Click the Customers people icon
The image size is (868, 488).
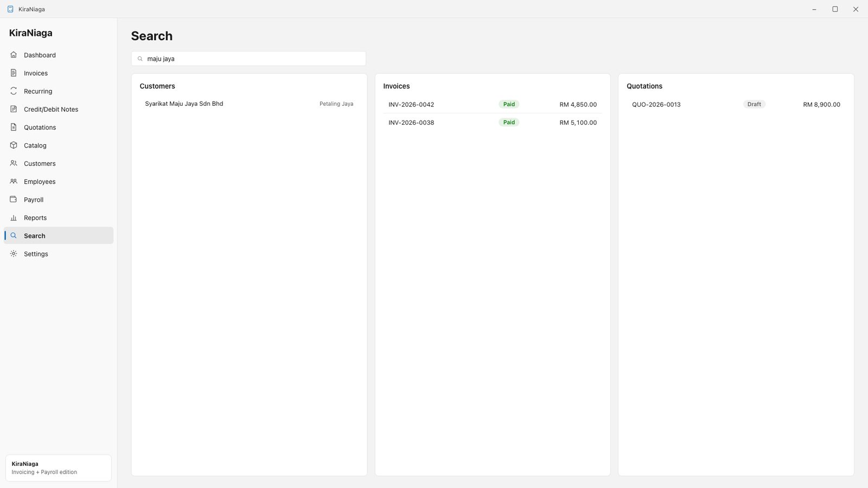(x=14, y=163)
